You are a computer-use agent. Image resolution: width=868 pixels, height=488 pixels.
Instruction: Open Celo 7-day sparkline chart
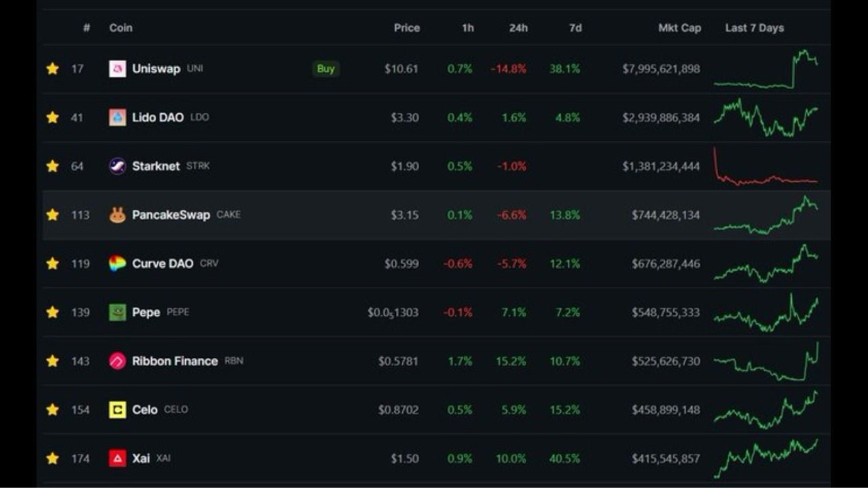[x=766, y=410]
